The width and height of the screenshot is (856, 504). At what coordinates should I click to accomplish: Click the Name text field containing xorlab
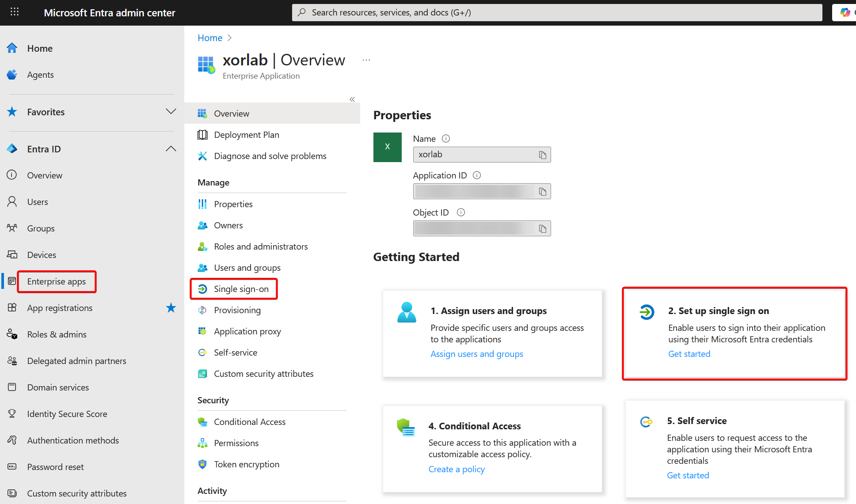[x=482, y=155]
